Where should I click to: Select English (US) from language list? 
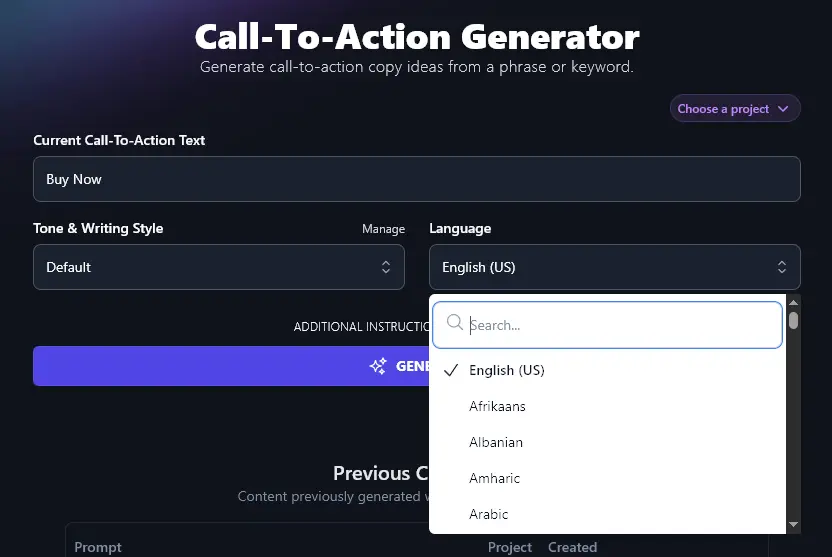pos(607,370)
